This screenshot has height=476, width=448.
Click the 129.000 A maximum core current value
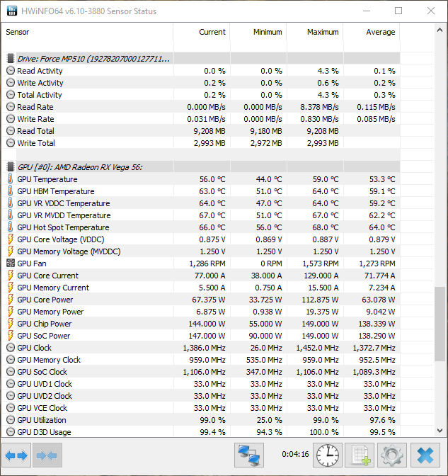(x=321, y=276)
